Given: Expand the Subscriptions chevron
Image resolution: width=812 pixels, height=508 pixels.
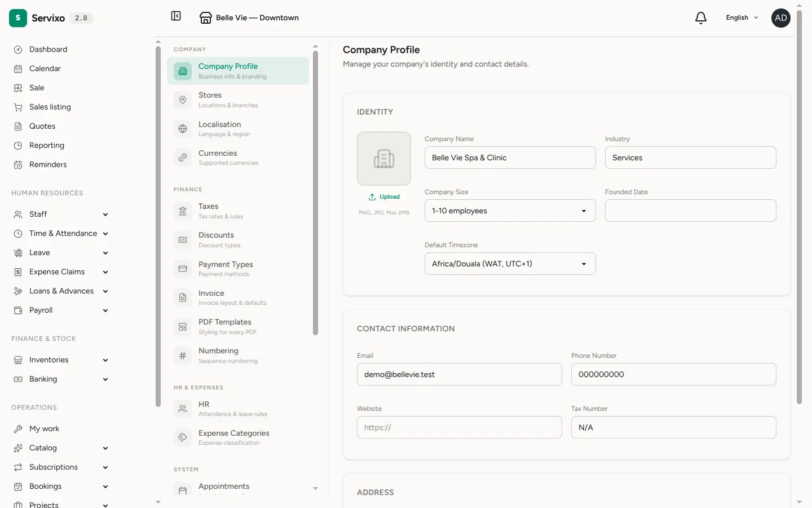Looking at the screenshot, I should pos(105,467).
